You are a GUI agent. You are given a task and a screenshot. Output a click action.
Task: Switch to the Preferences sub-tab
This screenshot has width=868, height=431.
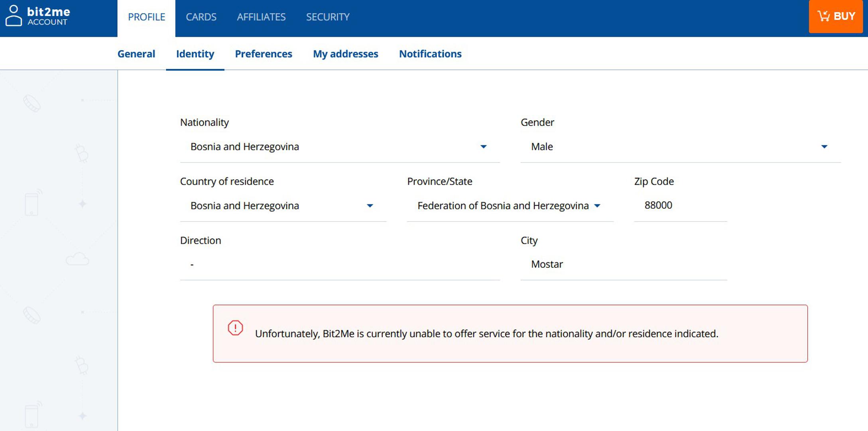263,54
